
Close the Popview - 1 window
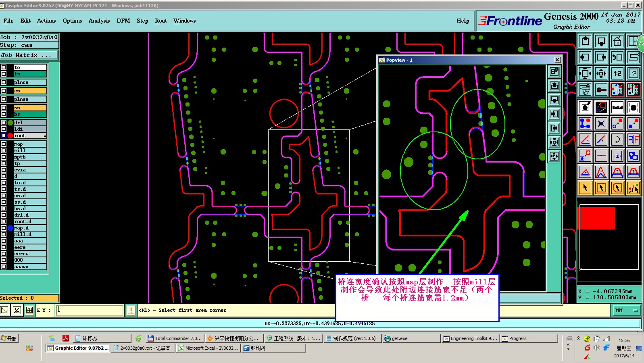click(557, 60)
